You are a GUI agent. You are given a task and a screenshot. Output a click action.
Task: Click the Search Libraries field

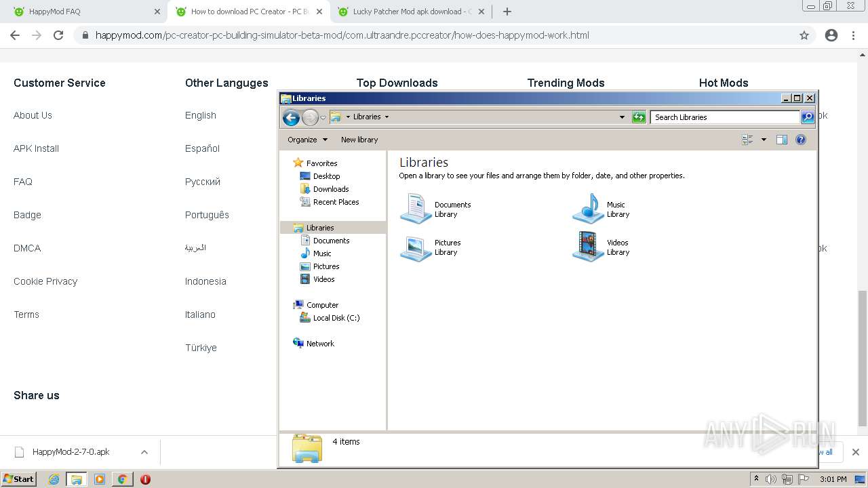(725, 117)
